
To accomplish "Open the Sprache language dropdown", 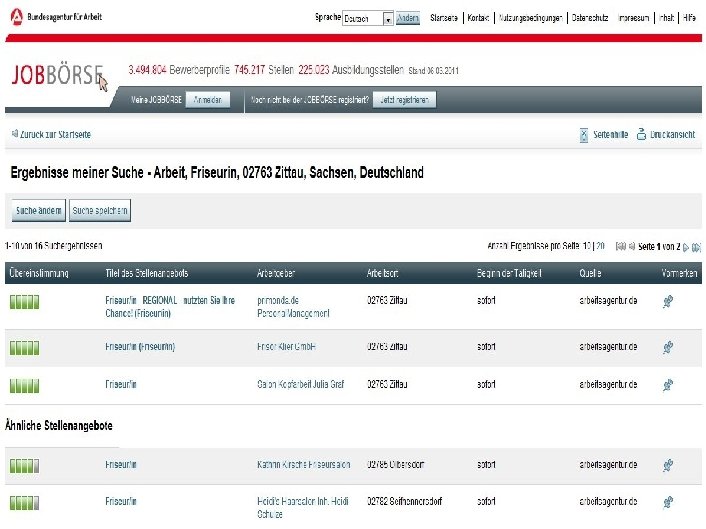I will pos(368,18).
